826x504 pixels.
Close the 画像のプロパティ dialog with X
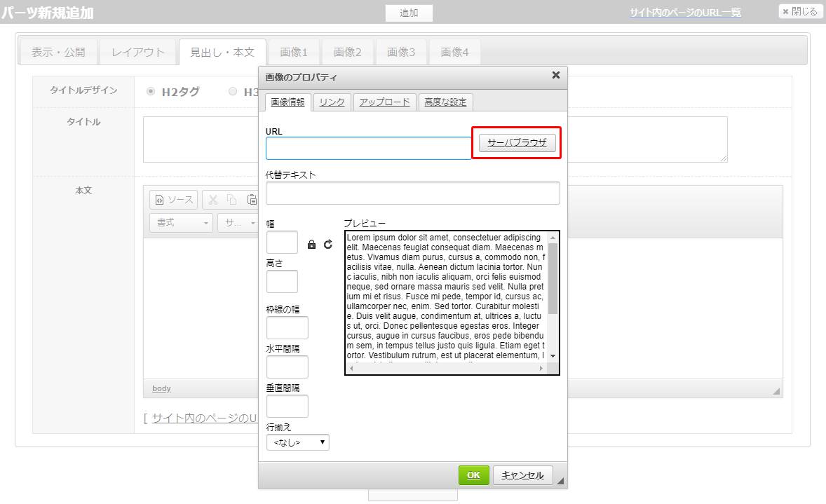555,76
